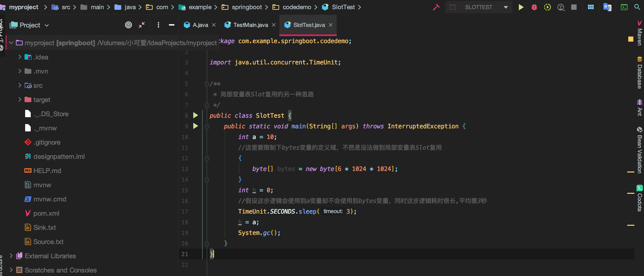
Task: Hide the Project tool window with minus
Action: click(172, 25)
